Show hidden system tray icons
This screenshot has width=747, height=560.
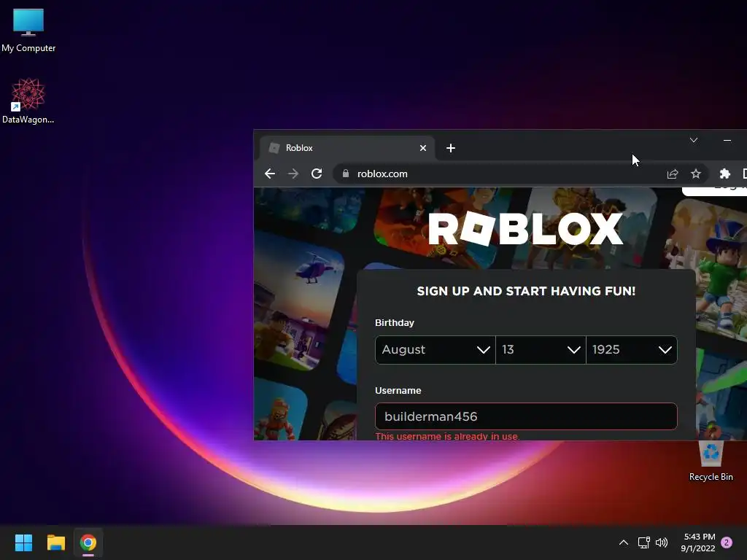tap(623, 542)
